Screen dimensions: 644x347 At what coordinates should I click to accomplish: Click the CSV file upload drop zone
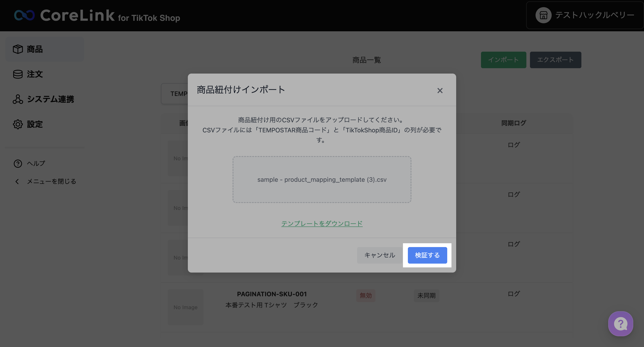click(x=322, y=180)
